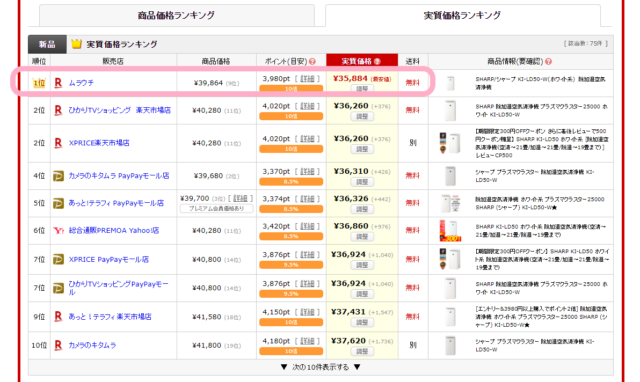The width and height of the screenshot is (640, 382).
Task: Click the orange 10倍 point bar in the ムラウチ row
Action: [291, 88]
